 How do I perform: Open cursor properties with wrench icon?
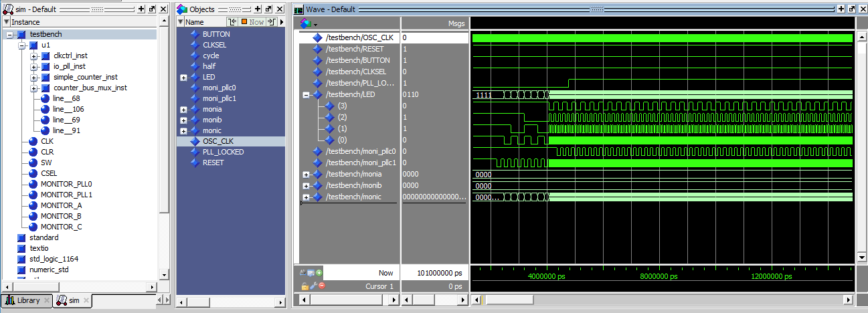[x=313, y=286]
